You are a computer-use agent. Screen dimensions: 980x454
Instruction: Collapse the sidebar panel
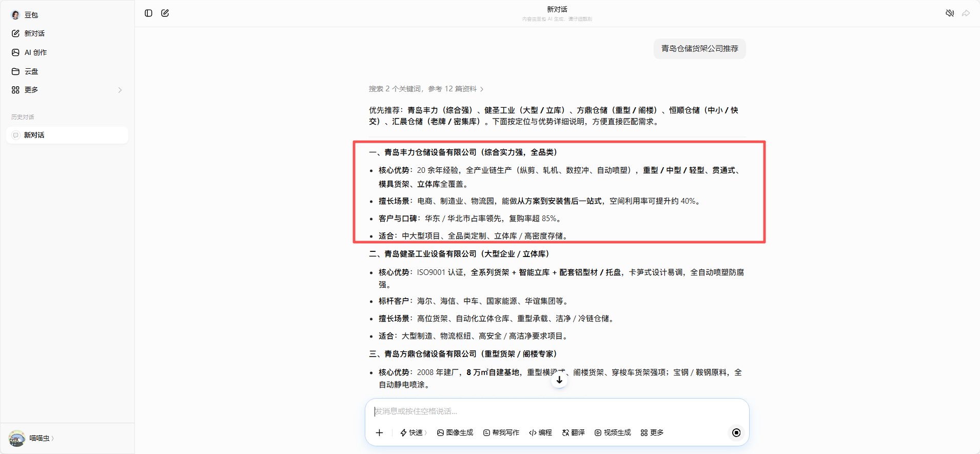[148, 13]
